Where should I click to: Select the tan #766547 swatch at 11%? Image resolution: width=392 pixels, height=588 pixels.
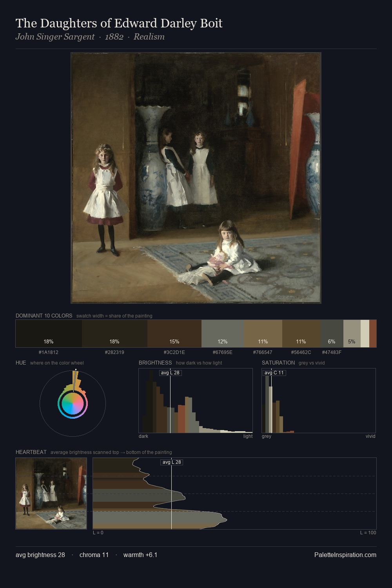tap(263, 334)
